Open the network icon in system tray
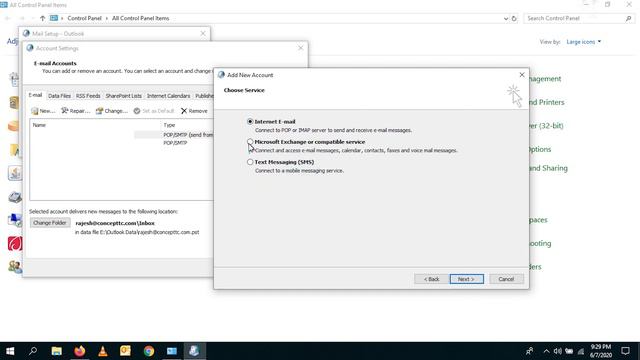Screen dimensions: 640x360 pos(580,351)
